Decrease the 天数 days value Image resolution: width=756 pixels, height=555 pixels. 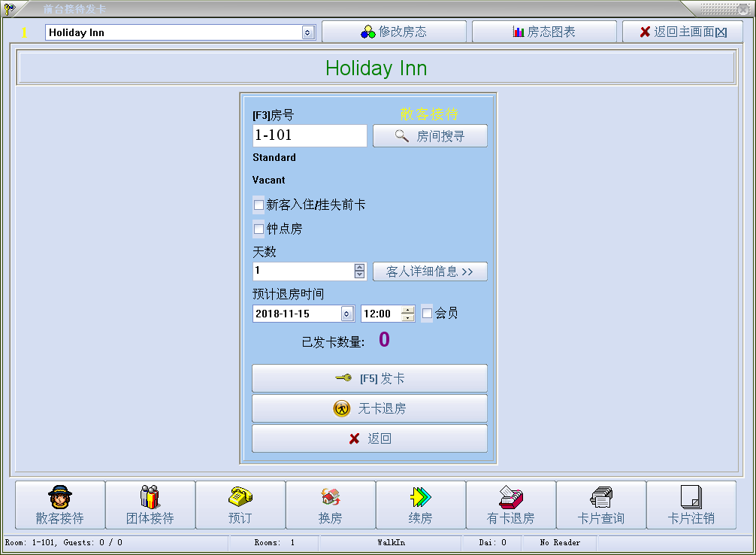click(360, 274)
